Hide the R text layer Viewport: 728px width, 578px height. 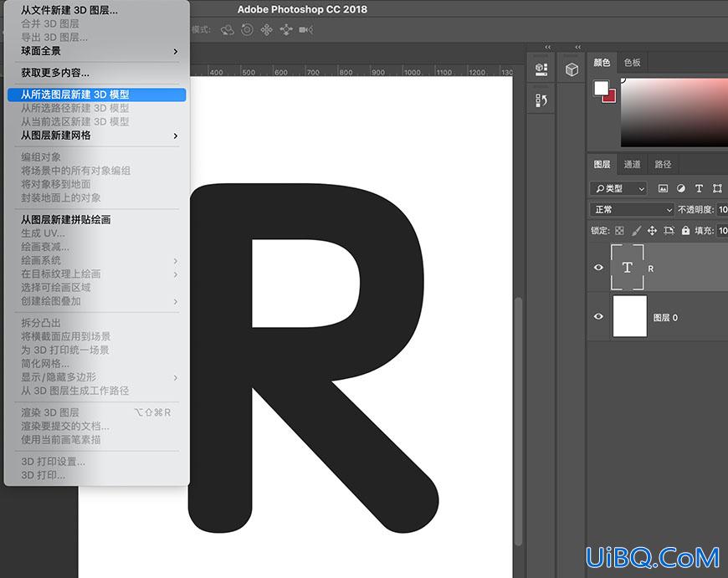598,268
